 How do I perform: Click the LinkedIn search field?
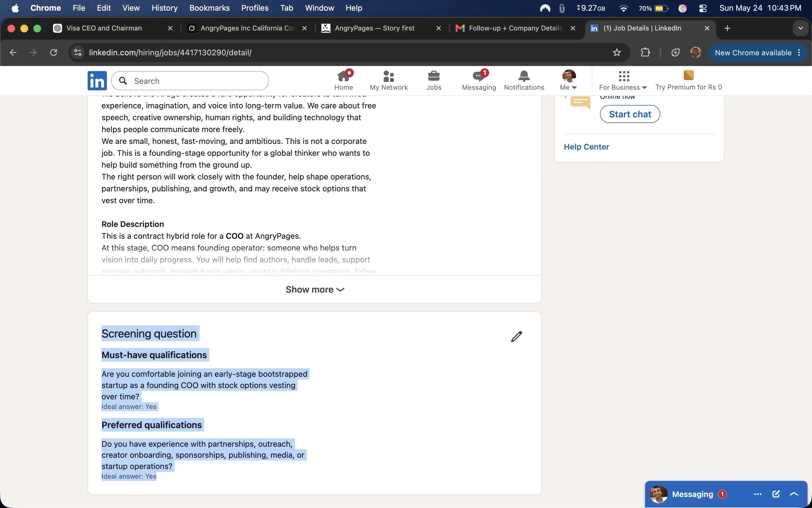click(190, 81)
